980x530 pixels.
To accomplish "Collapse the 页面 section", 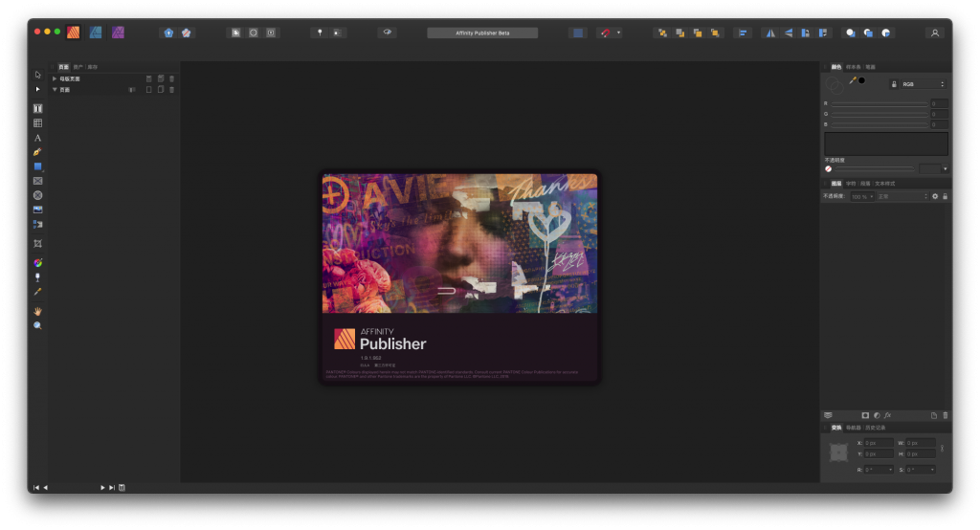I will point(55,89).
